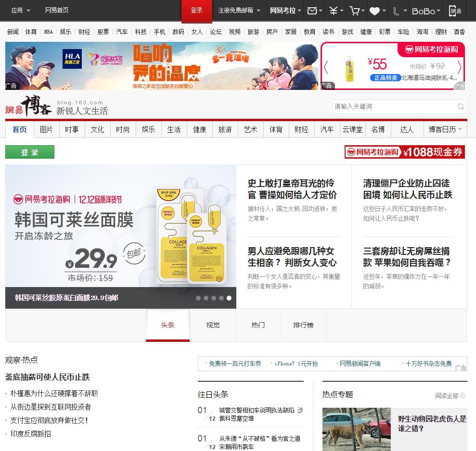Image resolution: width=476 pixels, height=451 pixels.
Task: Click iPhone7 1元开抢 promo link
Action: [296, 363]
